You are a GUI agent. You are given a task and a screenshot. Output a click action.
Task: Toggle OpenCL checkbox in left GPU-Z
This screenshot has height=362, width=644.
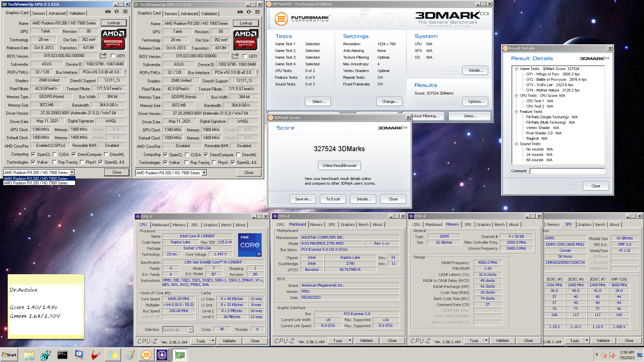coord(33,155)
